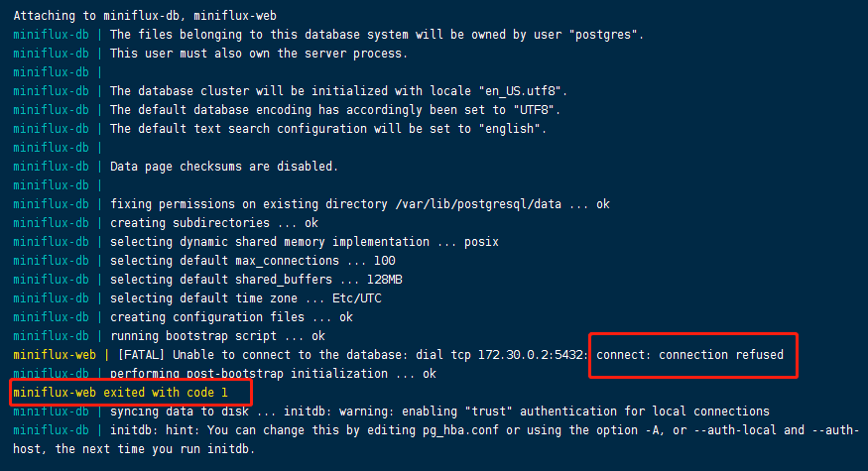The image size is (868, 471).
Task: Click the max_connections value '100'
Action: (384, 261)
